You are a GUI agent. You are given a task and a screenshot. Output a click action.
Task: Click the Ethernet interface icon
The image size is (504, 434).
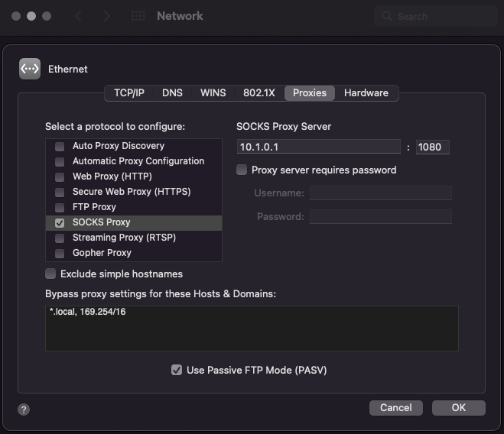click(x=30, y=69)
